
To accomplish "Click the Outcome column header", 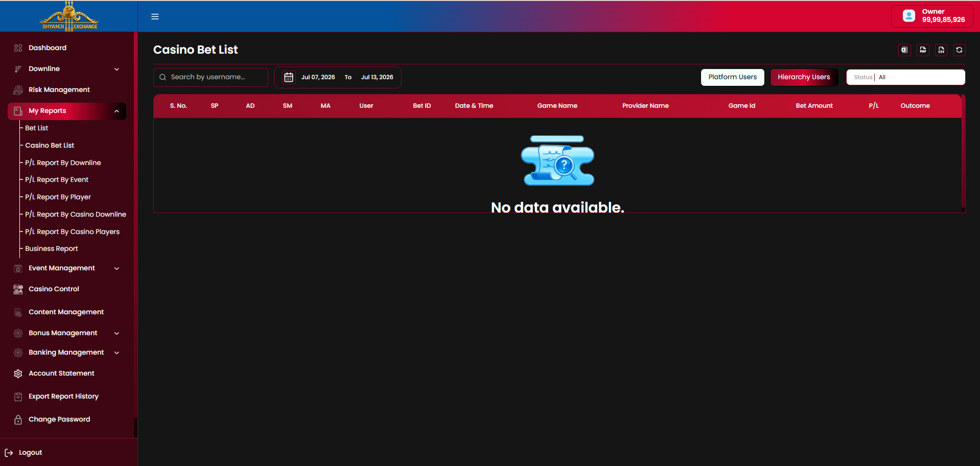I will 915,106.
